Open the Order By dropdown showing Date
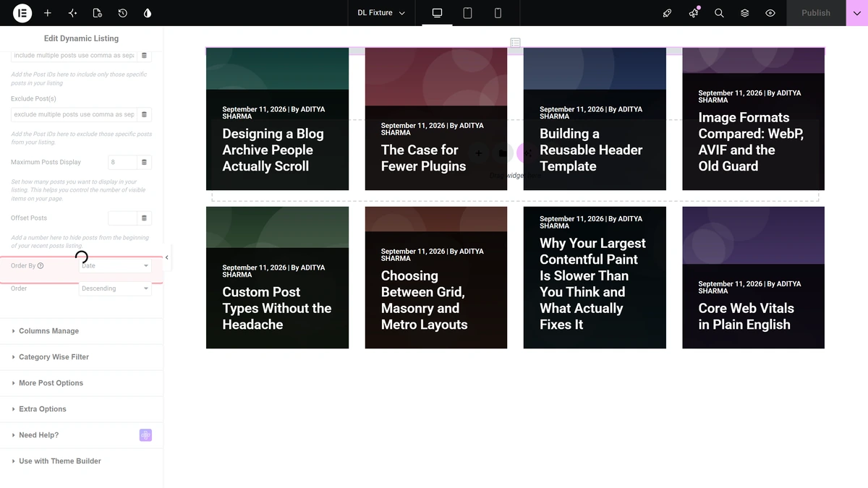Screen dimensions: 868x488 point(115,266)
